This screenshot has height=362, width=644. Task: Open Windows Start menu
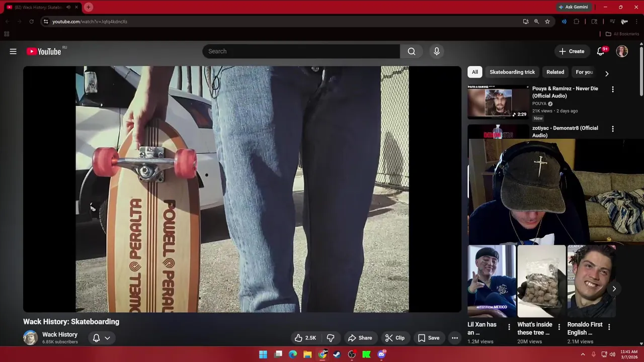click(263, 354)
